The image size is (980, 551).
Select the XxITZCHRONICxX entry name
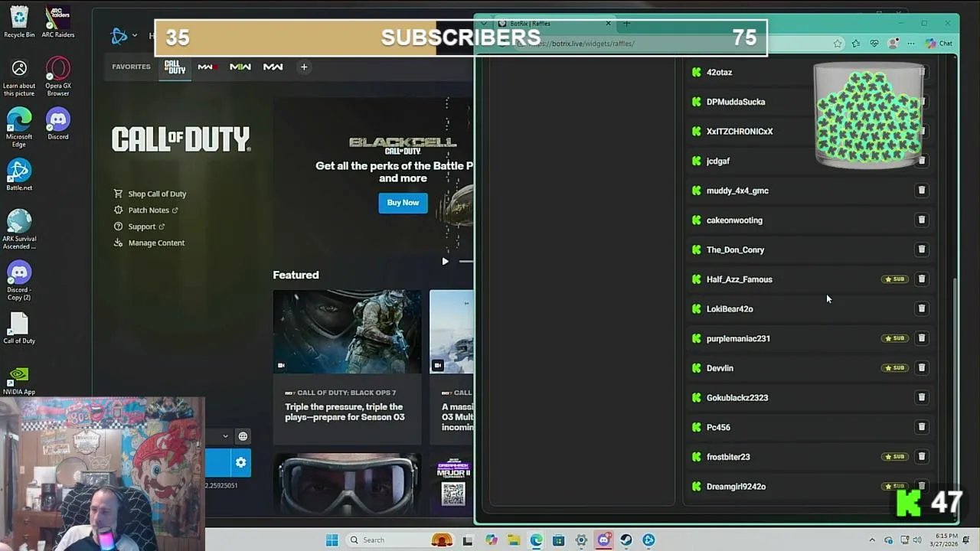point(740,132)
